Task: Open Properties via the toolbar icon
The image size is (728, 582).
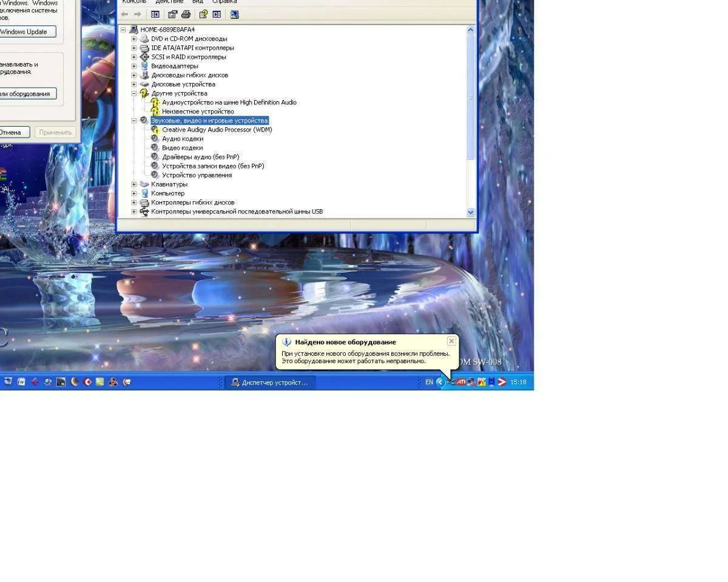Action: [172, 14]
